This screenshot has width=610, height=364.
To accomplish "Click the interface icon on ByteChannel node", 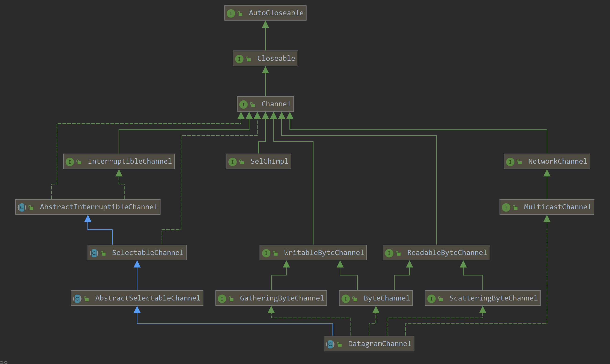I will click(x=346, y=299).
